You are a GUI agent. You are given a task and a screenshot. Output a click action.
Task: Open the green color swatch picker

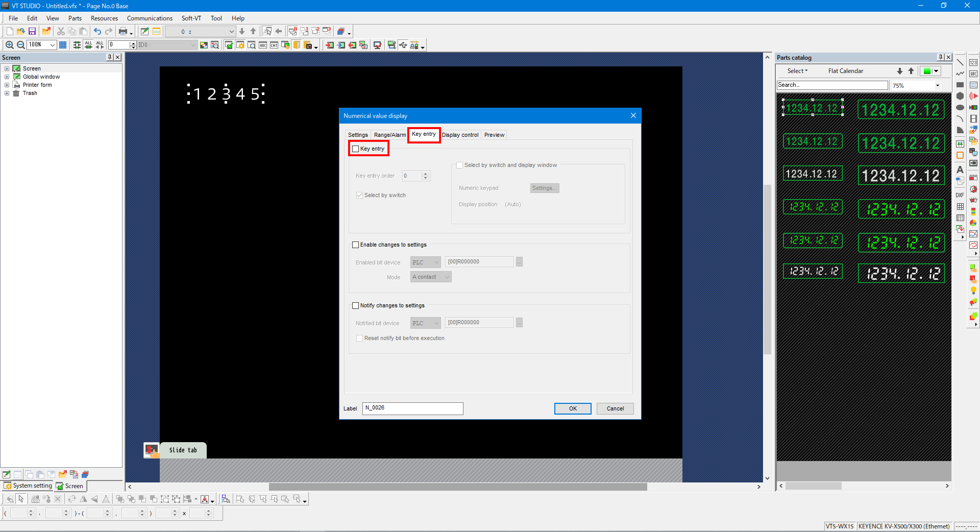pyautogui.click(x=936, y=71)
